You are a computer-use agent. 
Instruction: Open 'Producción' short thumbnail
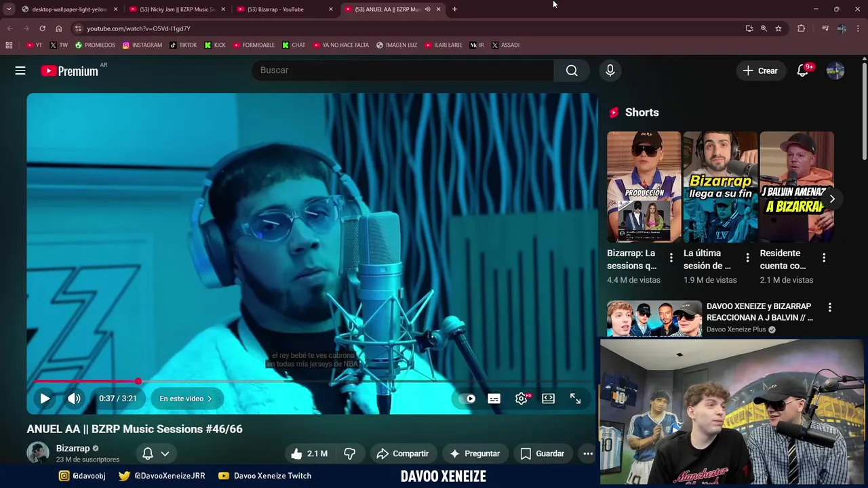(644, 187)
